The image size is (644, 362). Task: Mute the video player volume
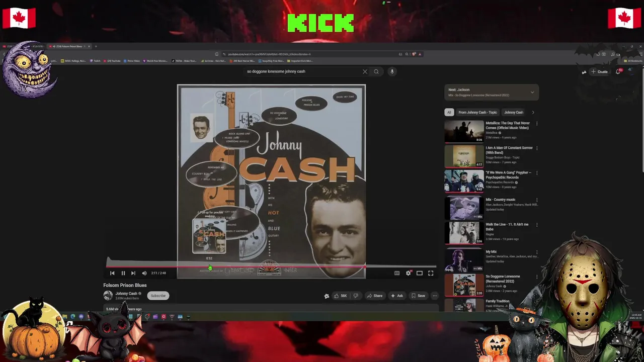click(144, 273)
